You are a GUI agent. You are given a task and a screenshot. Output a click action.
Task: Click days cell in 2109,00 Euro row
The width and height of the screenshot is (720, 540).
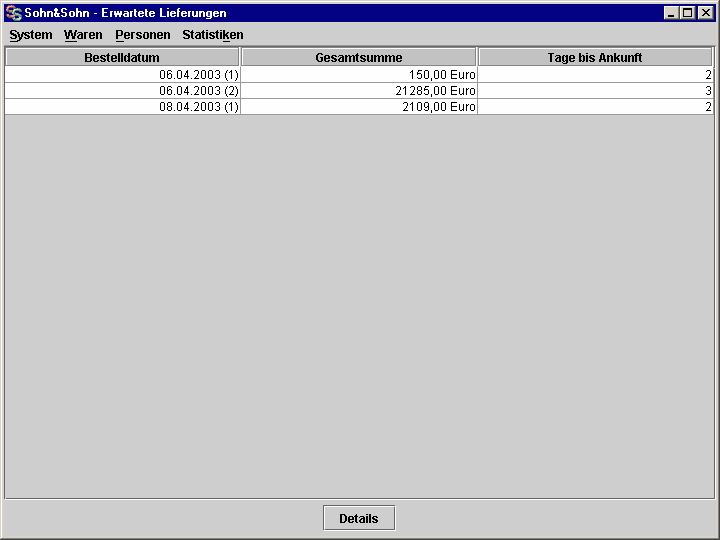(x=596, y=107)
